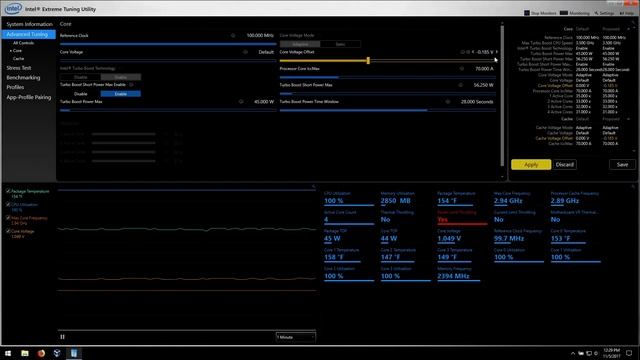
Task: Toggle CPU Utilization graph checkbox
Action: (8, 204)
